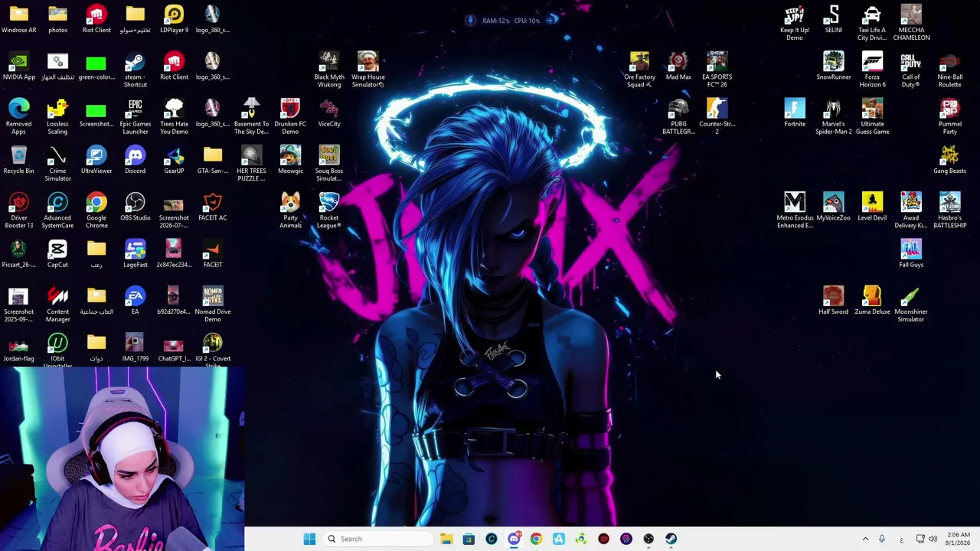Select the SnowRunner desktop icon

(833, 67)
